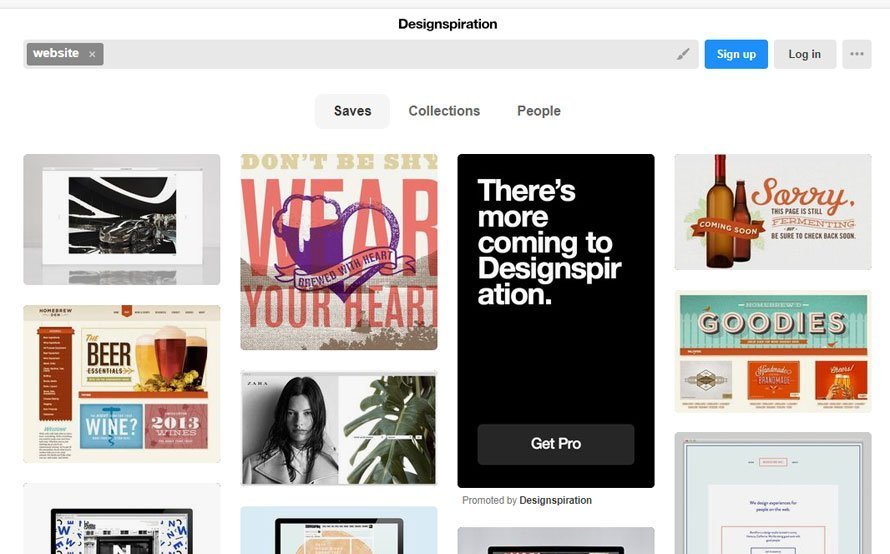Click the website search tag label
890x554 pixels.
click(56, 53)
